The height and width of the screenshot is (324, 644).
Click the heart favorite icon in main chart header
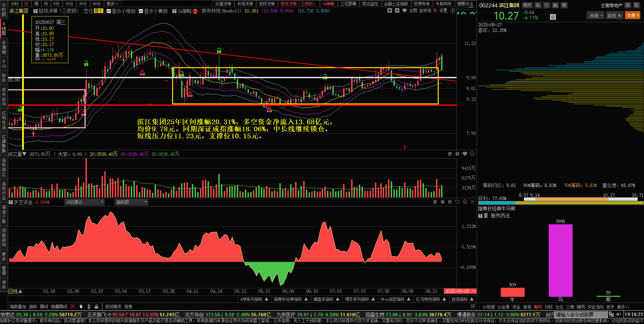[404, 10]
